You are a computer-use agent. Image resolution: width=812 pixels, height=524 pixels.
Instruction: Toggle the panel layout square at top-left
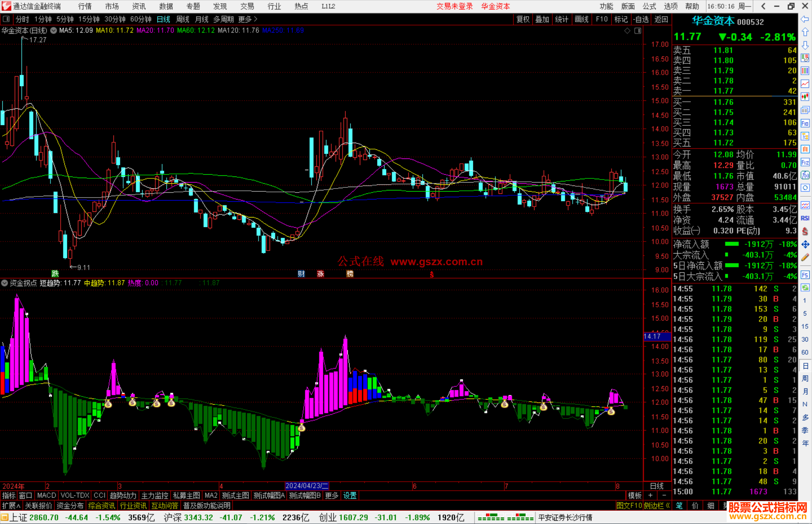coord(6,19)
